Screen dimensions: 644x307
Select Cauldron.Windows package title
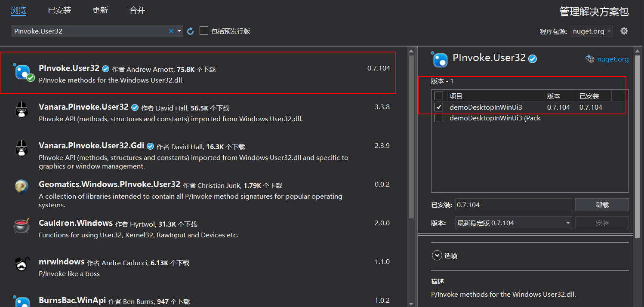point(76,223)
